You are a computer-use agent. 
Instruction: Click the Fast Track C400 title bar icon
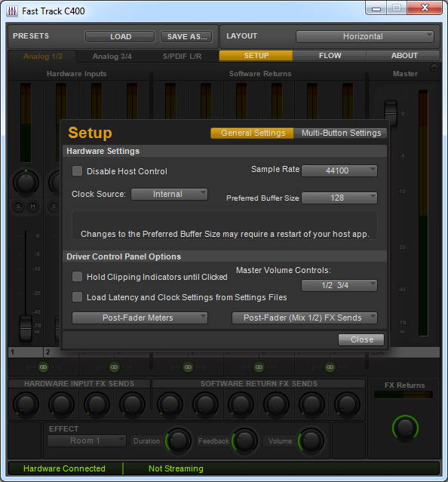[x=12, y=11]
